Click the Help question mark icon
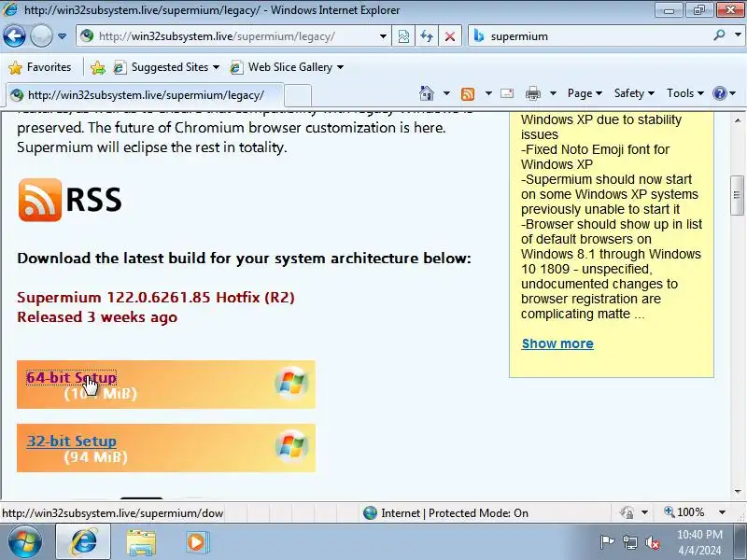The image size is (747, 560). point(720,93)
